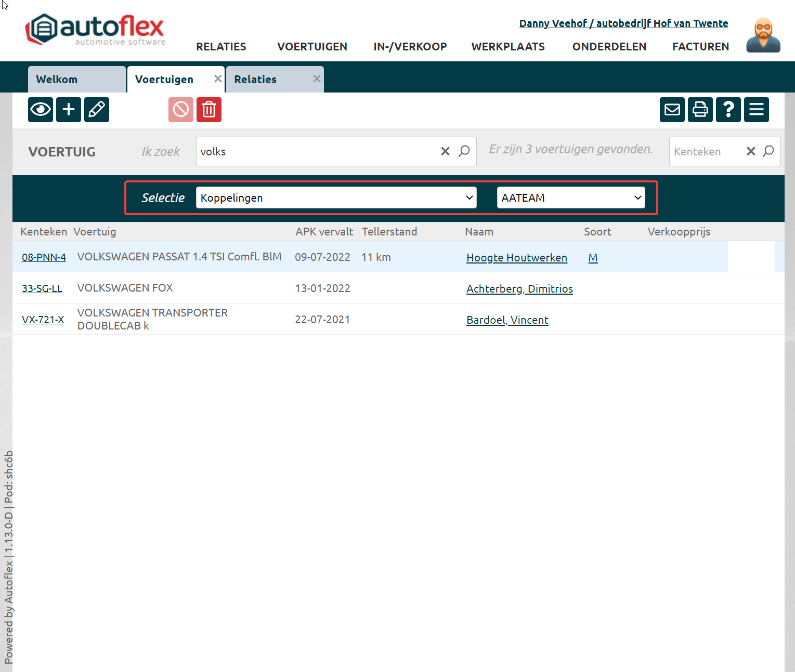The height and width of the screenshot is (672, 795).
Task: Click the user avatar picture
Action: [x=763, y=35]
